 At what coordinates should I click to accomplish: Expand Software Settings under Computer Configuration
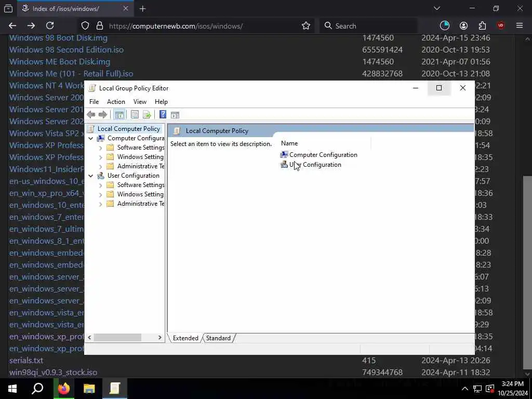(100, 148)
